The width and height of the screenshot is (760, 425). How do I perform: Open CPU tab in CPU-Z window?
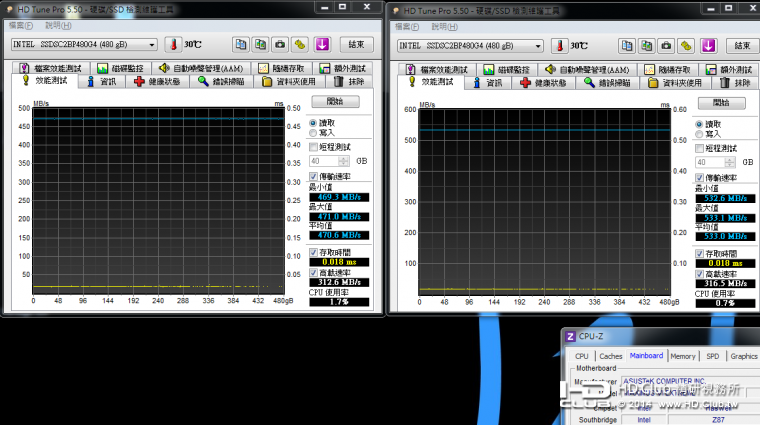point(582,356)
